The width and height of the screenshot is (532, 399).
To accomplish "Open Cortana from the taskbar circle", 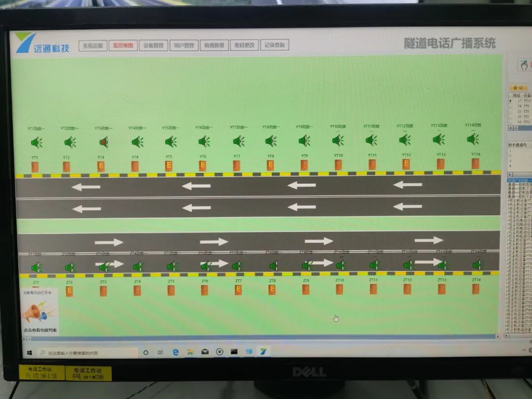I will pyautogui.click(x=146, y=353).
